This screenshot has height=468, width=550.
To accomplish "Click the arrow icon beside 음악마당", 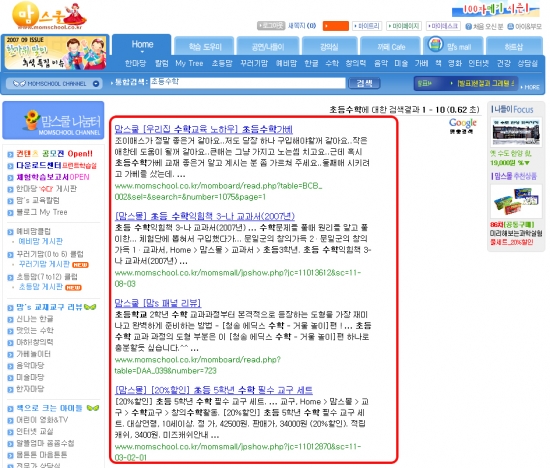I will coord(11,367).
